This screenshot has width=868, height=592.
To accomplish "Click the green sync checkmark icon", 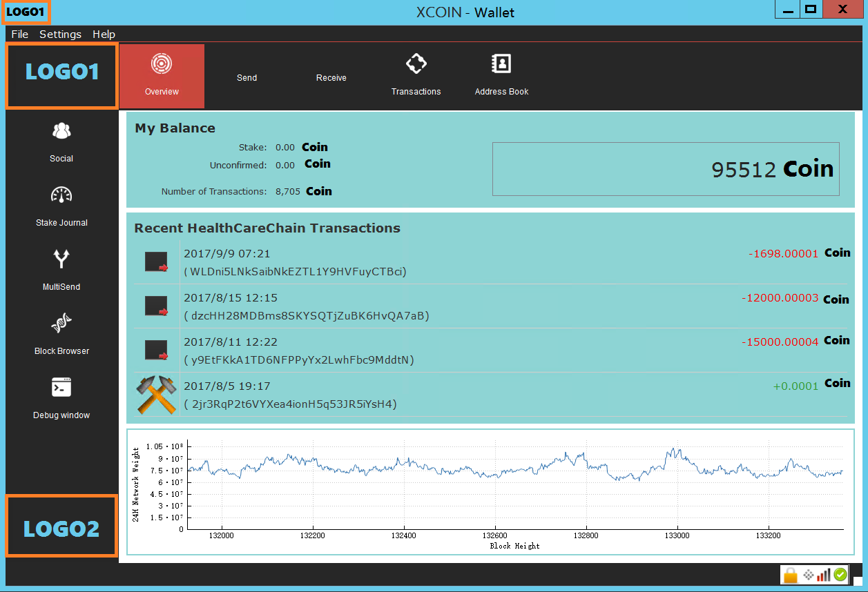I will [840, 575].
